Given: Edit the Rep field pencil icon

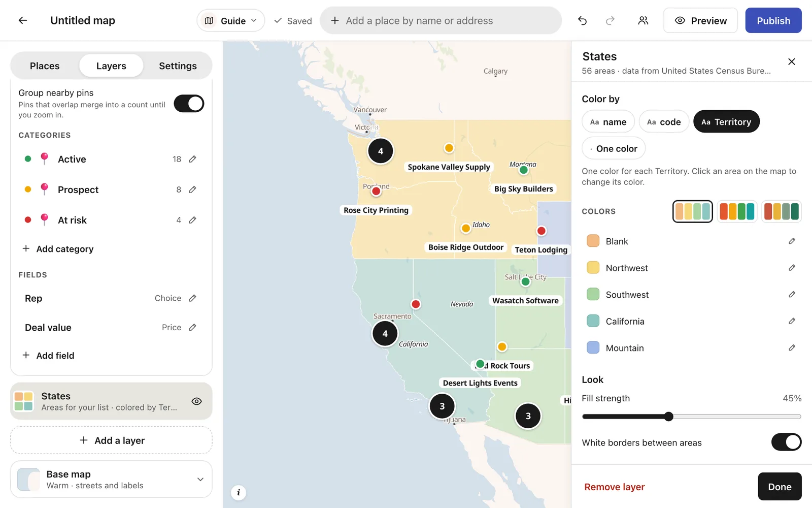Looking at the screenshot, I should click(192, 298).
